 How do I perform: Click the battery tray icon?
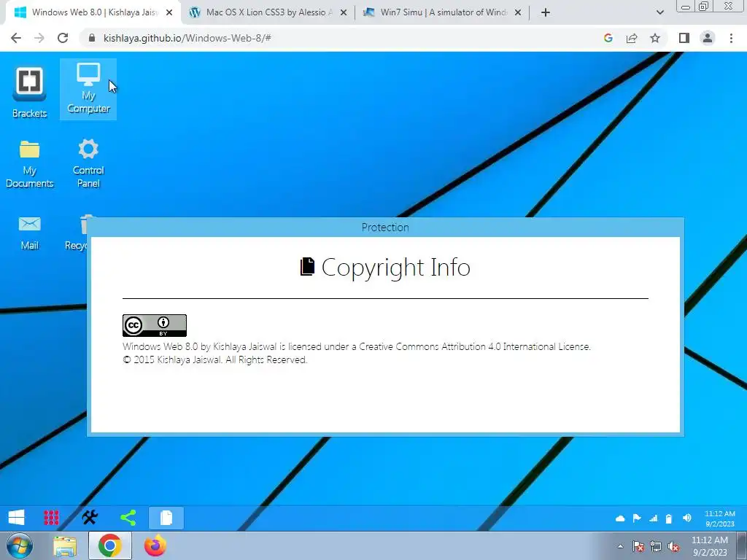pos(669,518)
